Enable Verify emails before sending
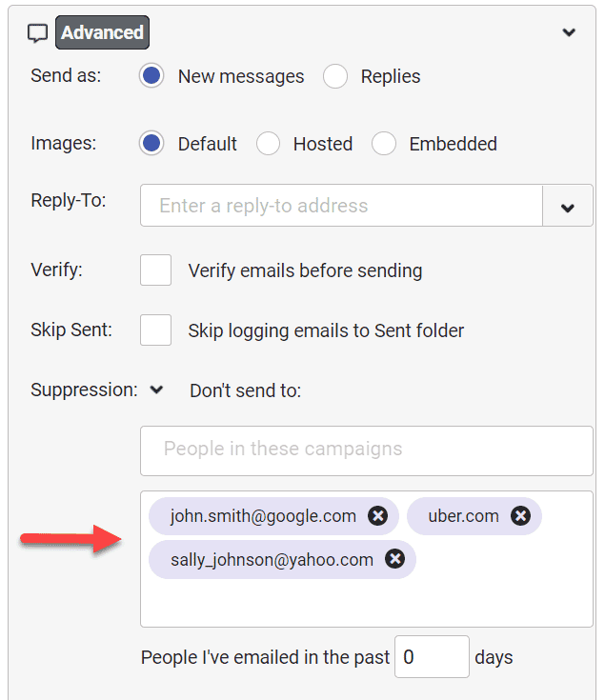 [156, 270]
